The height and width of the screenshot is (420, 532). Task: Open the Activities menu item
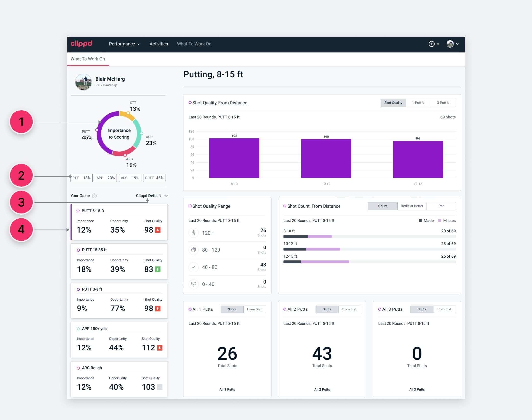(x=158, y=44)
